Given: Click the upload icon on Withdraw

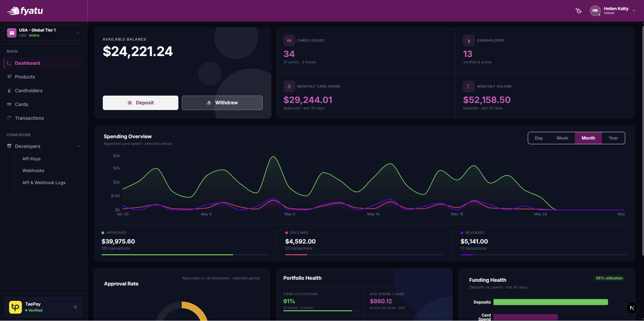Looking at the screenshot, I should point(209,103).
